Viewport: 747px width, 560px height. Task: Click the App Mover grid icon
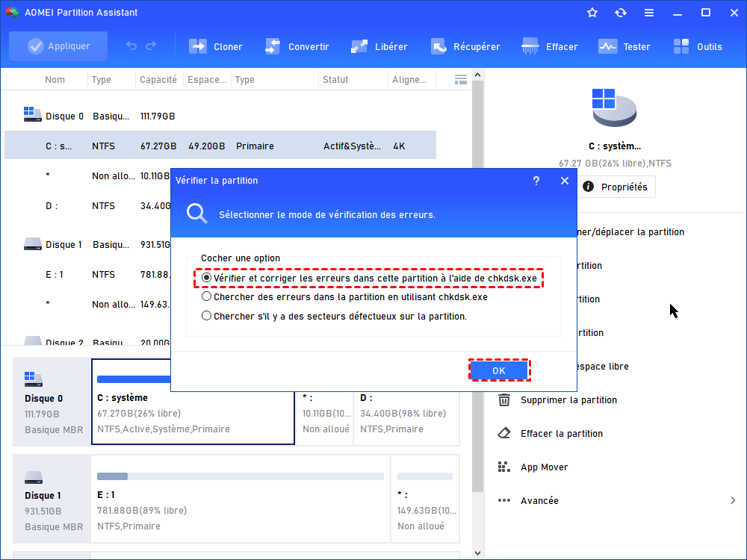click(x=504, y=467)
